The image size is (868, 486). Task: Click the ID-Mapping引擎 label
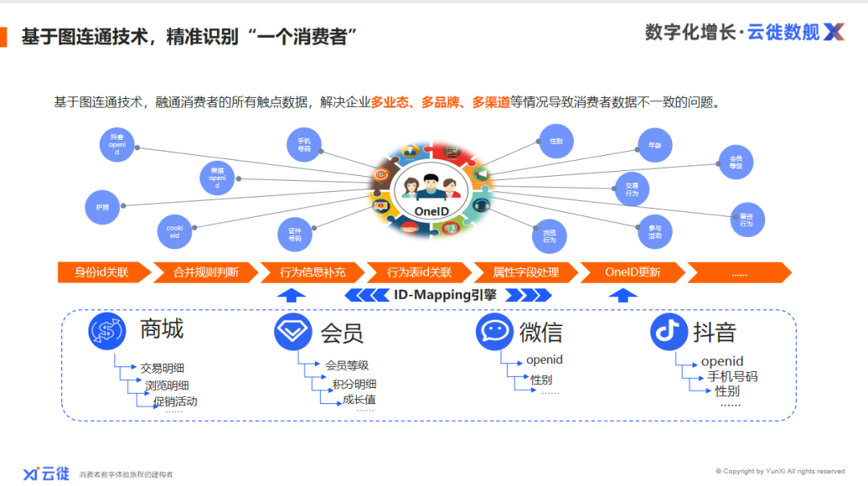point(445,295)
